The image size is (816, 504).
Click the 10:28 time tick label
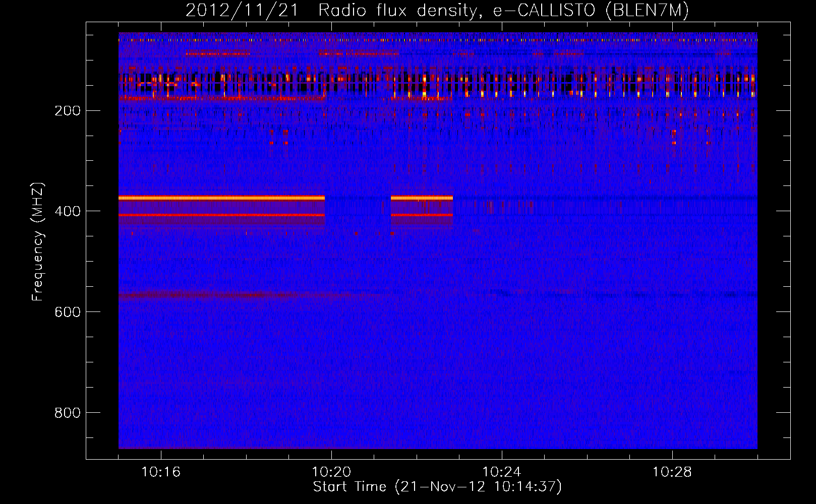tap(672, 472)
